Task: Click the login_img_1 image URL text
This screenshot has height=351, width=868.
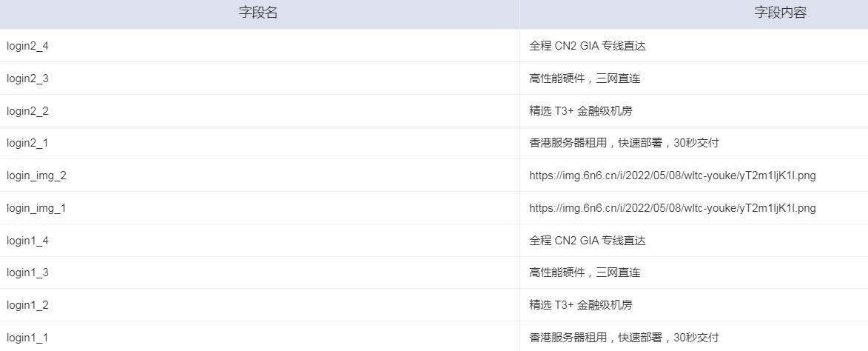Action: (x=673, y=208)
